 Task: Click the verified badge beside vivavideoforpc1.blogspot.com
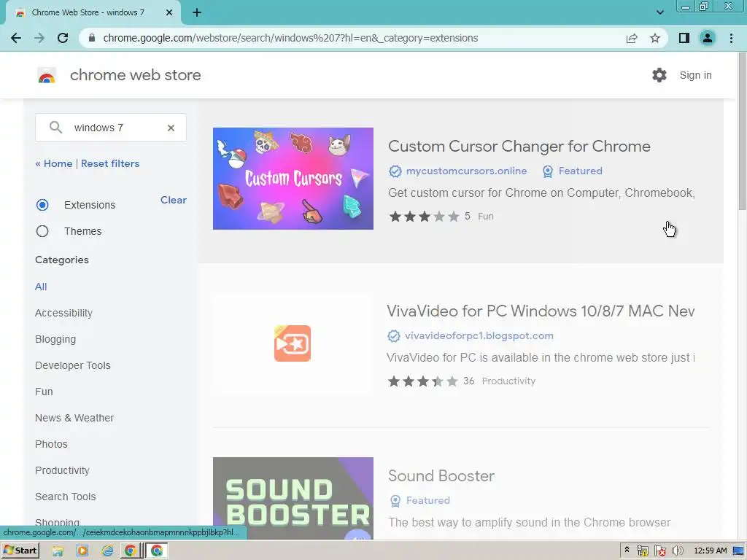click(393, 335)
